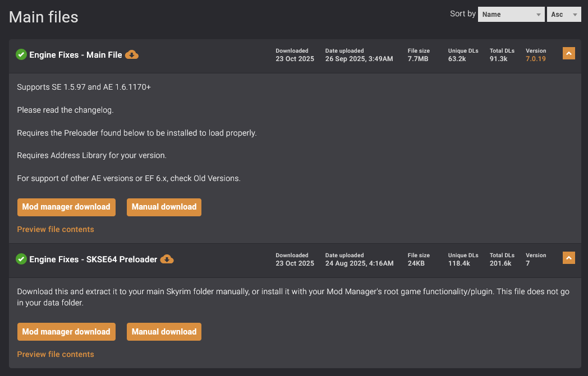Image resolution: width=588 pixels, height=376 pixels.
Task: Click the text Supports SE 1.5.97 and AE 1.6.1170+
Action: 84,87
